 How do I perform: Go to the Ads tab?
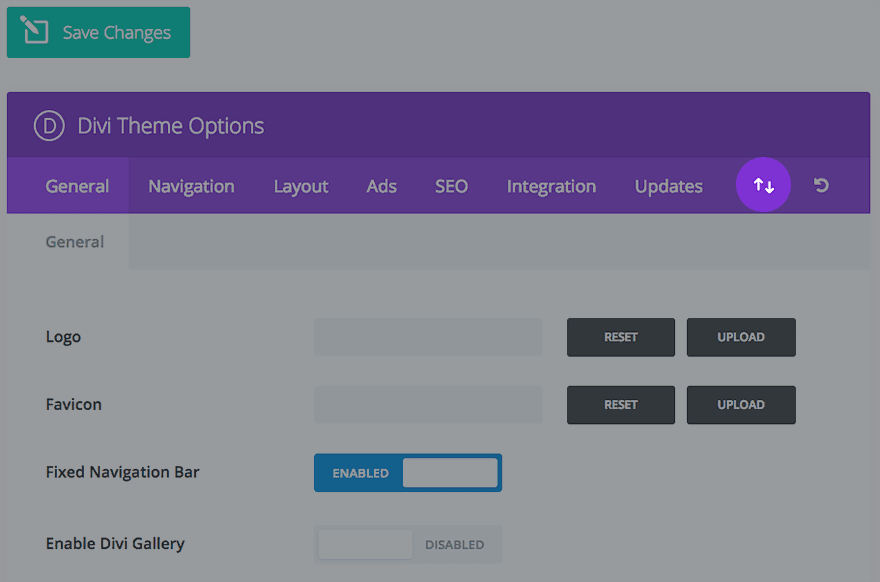click(x=381, y=186)
